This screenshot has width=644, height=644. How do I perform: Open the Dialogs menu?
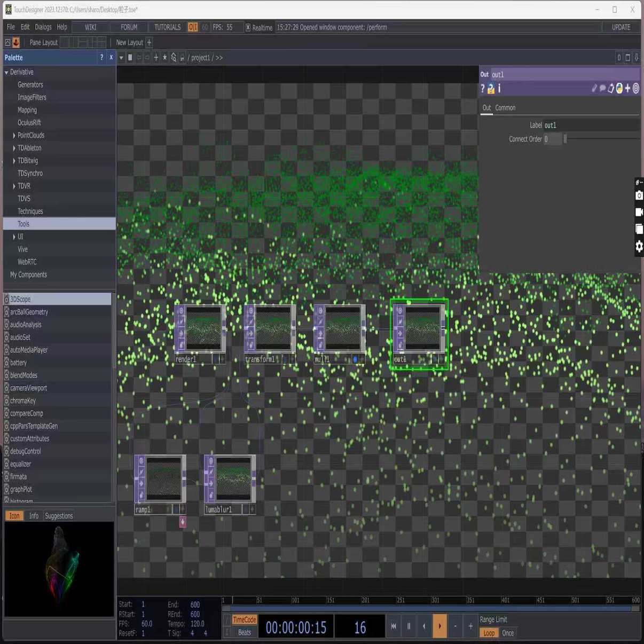click(43, 27)
